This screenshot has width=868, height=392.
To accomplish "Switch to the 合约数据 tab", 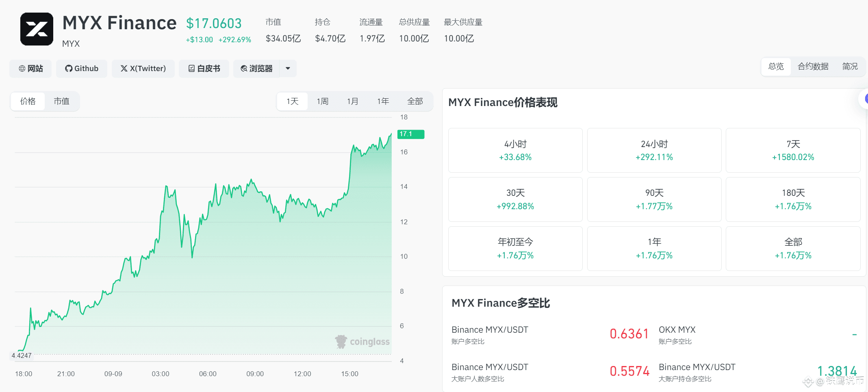I will 813,66.
